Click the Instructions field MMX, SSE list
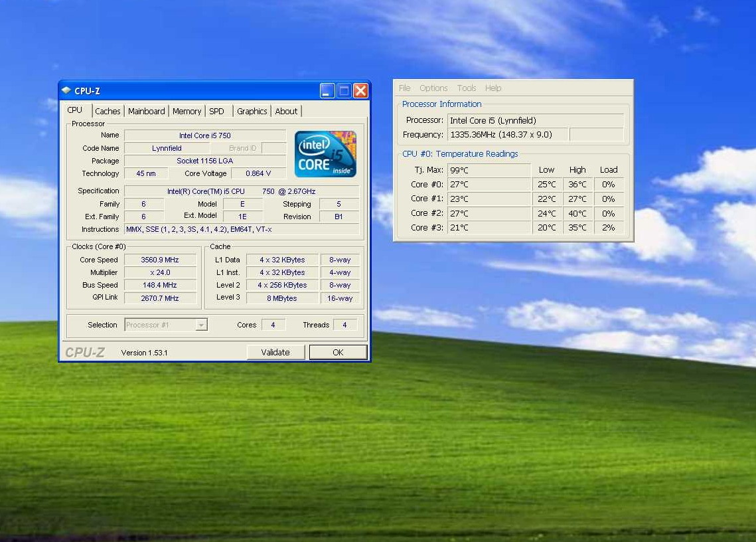The width and height of the screenshot is (756, 542). pyautogui.click(x=242, y=229)
